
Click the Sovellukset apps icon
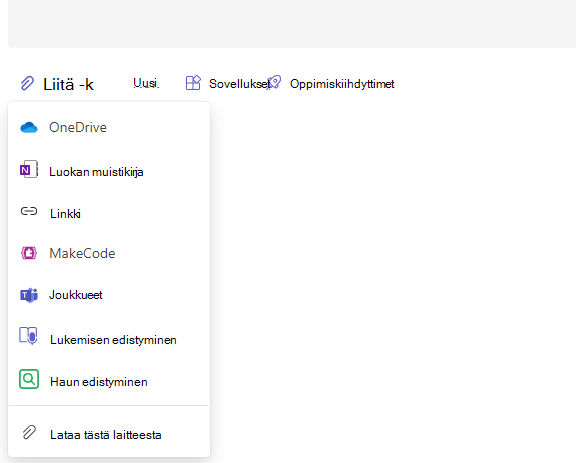tap(193, 83)
